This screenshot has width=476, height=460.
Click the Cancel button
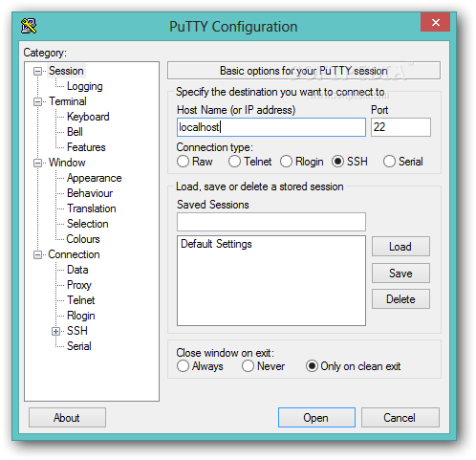tap(400, 417)
